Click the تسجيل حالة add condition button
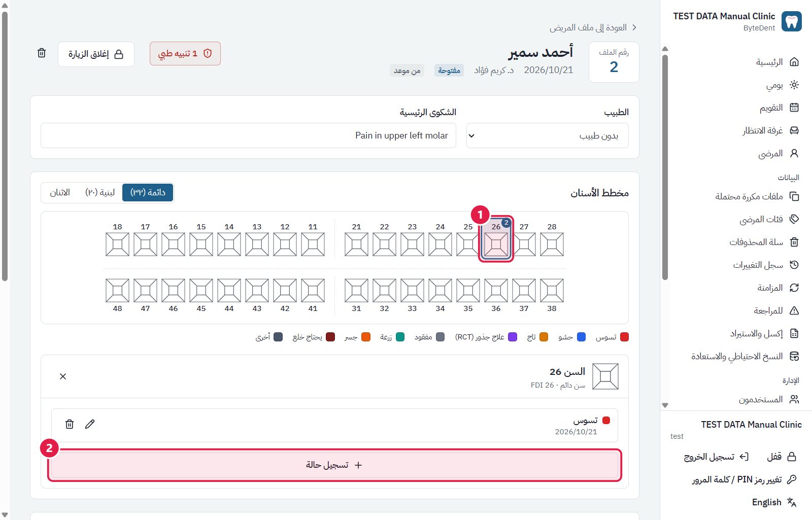 334,465
